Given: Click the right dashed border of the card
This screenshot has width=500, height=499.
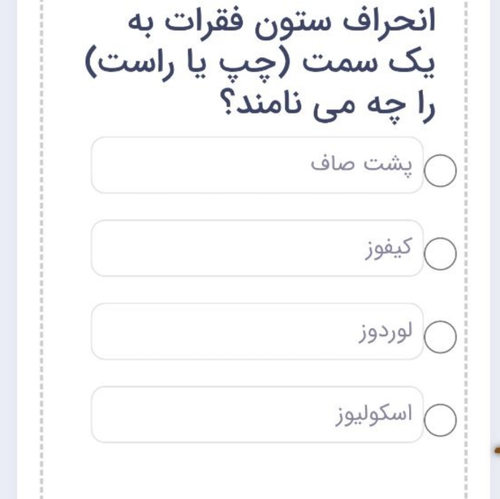Looking at the screenshot, I should coord(466,249).
